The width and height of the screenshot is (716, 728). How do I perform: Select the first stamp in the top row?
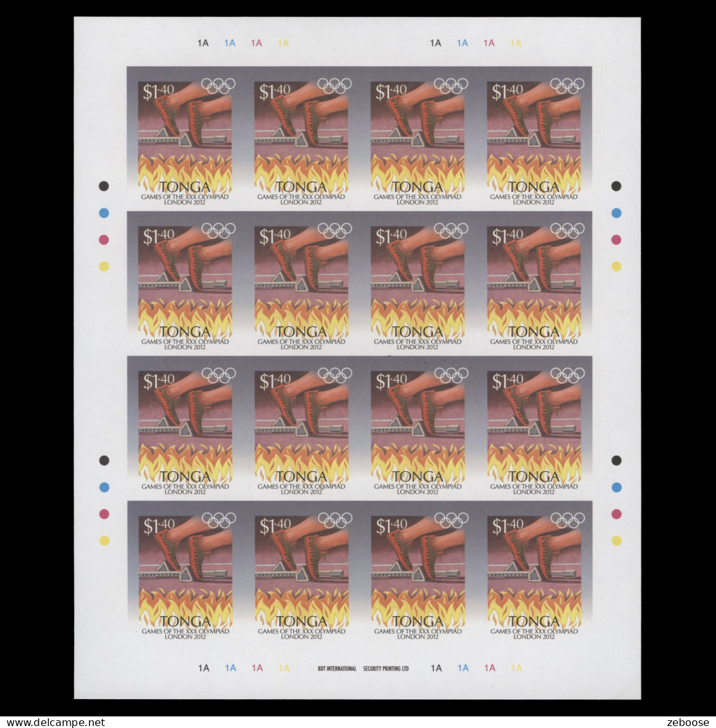click(x=185, y=138)
